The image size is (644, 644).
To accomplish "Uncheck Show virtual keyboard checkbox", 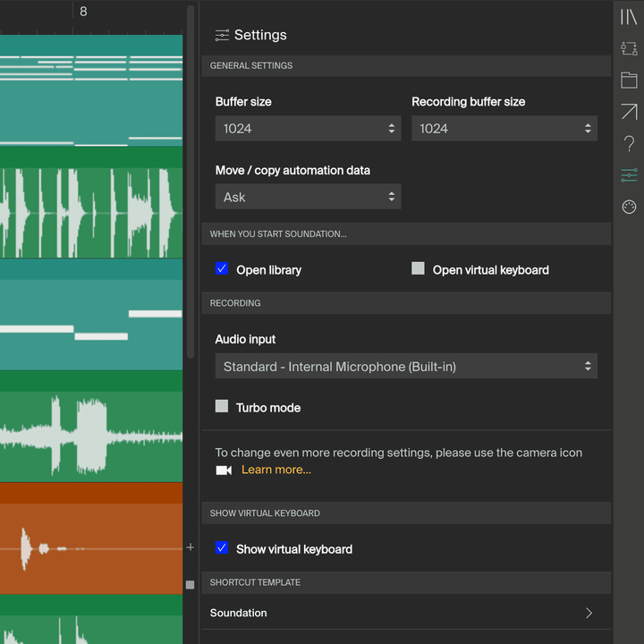I will click(222, 547).
